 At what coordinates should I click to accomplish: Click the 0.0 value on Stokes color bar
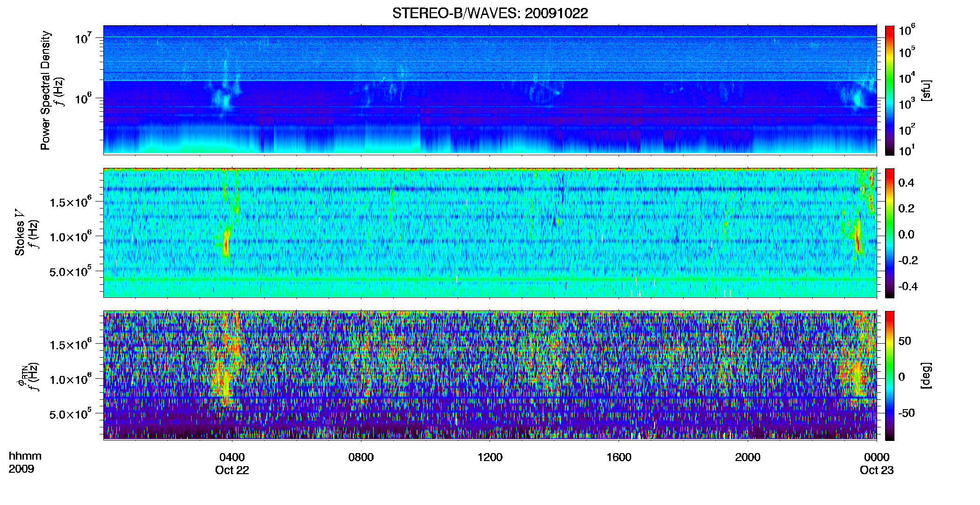click(906, 234)
